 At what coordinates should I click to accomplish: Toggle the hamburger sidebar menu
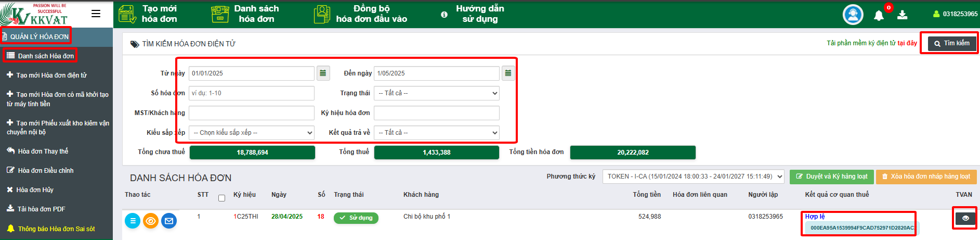click(96, 14)
